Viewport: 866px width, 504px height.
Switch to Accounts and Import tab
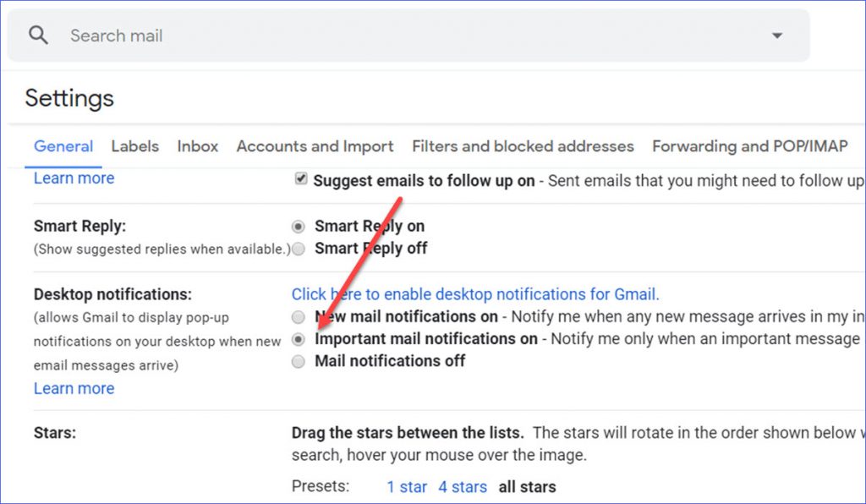(x=315, y=146)
